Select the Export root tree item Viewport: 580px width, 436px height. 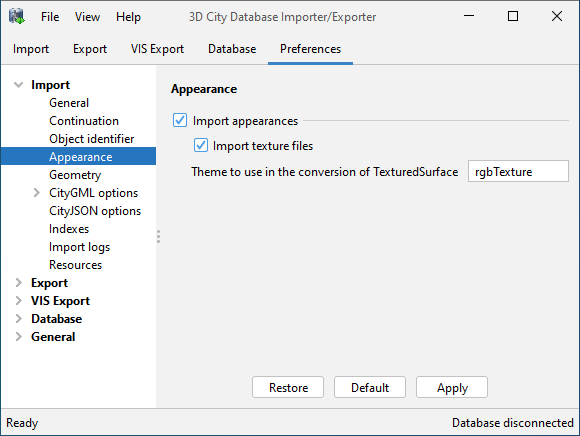pos(50,283)
